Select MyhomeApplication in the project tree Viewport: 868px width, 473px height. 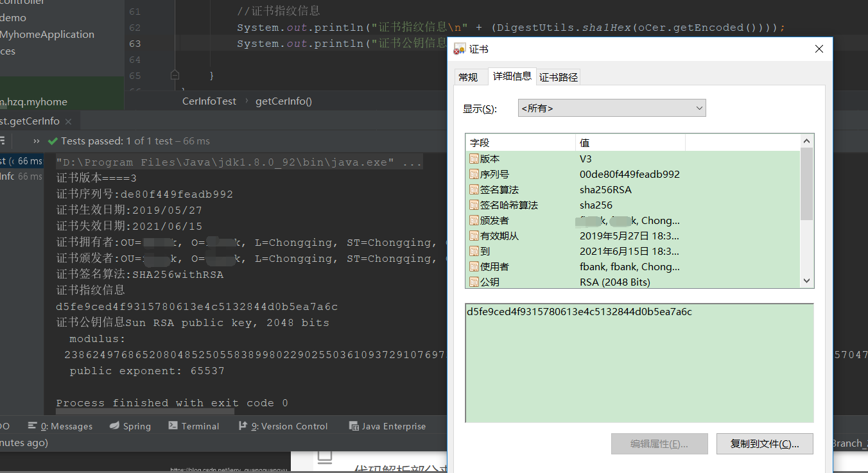pos(48,34)
